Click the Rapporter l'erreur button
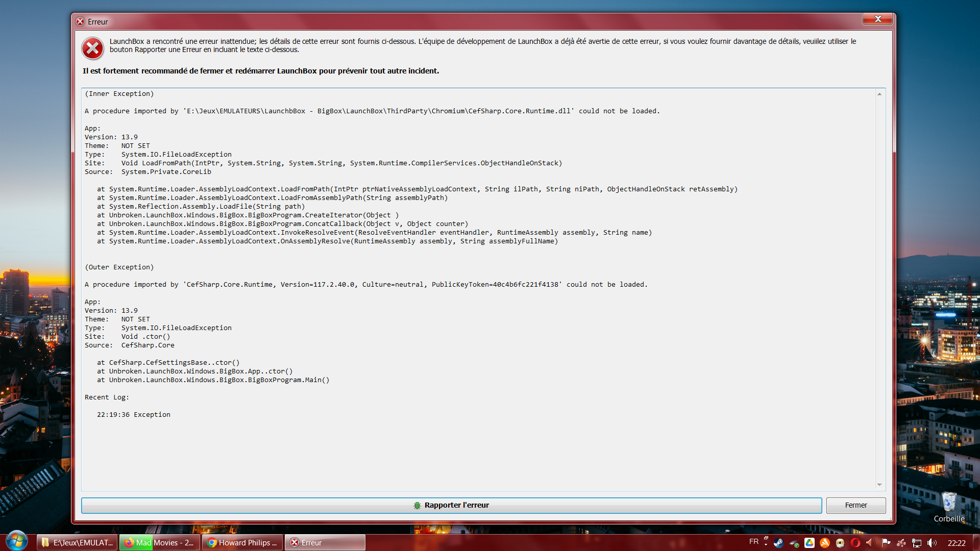This screenshot has height=551, width=980. (451, 505)
